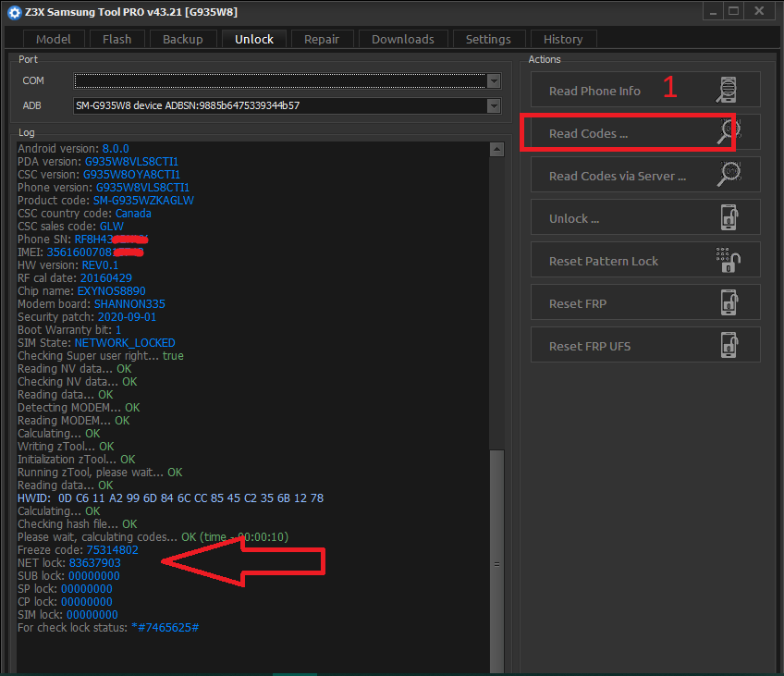
Task: Minimize the Z3X Samsung Tool window
Action: 714,11
